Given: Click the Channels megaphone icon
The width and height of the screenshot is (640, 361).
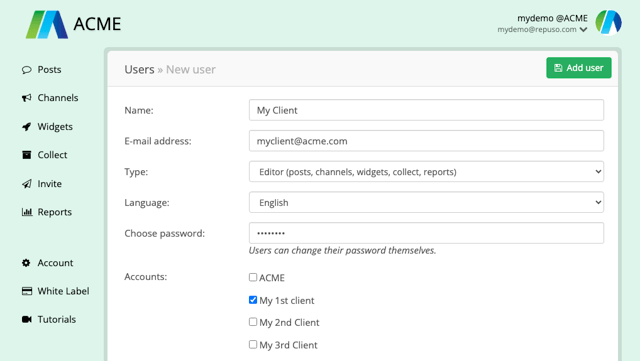Looking at the screenshot, I should [x=27, y=98].
